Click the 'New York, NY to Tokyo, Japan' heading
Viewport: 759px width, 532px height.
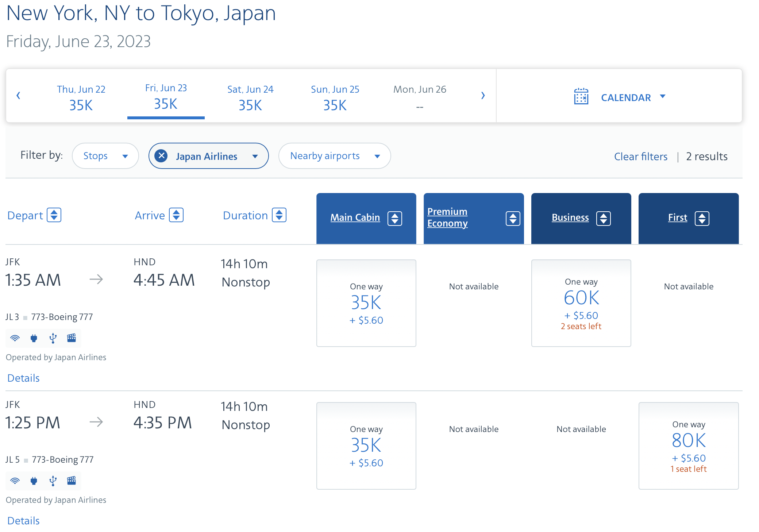pyautogui.click(x=141, y=13)
